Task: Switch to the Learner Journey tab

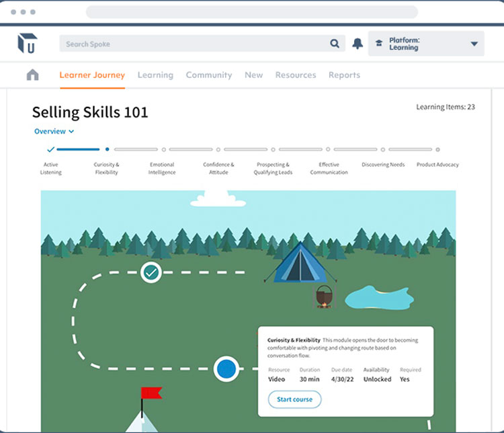Action: tap(92, 75)
